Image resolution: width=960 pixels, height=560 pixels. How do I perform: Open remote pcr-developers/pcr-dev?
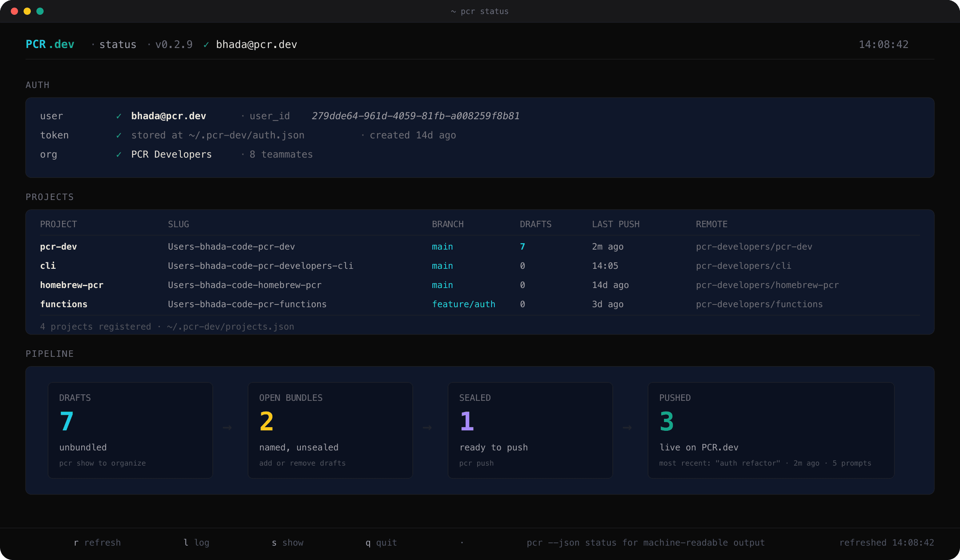(x=754, y=247)
